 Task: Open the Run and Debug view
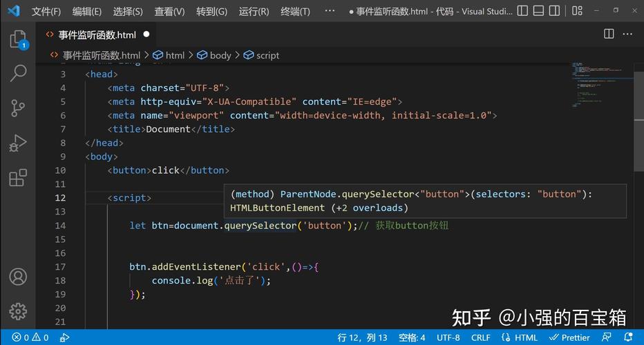[x=18, y=143]
